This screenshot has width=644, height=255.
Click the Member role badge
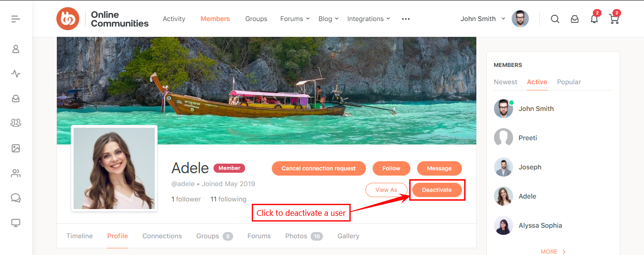coord(229,168)
